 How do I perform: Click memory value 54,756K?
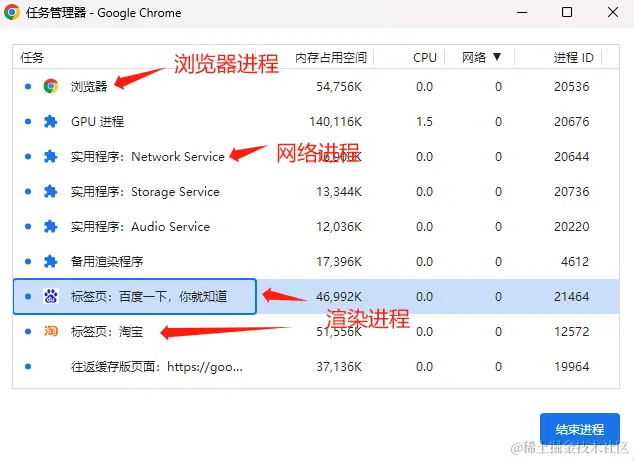tap(339, 87)
